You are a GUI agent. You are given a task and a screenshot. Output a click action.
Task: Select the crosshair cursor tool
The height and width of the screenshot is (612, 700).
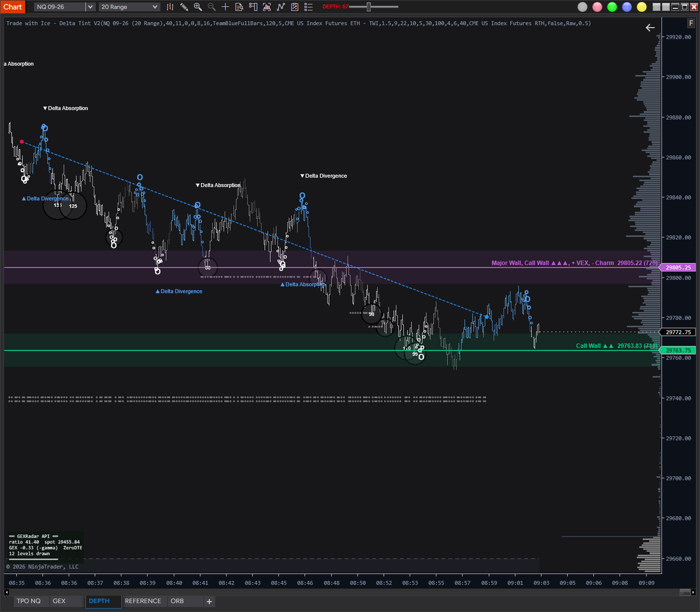(225, 7)
